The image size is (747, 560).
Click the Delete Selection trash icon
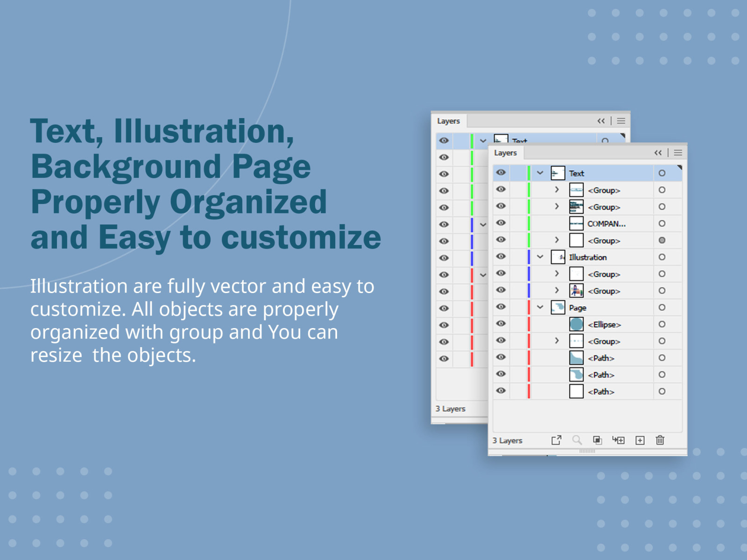coord(660,440)
